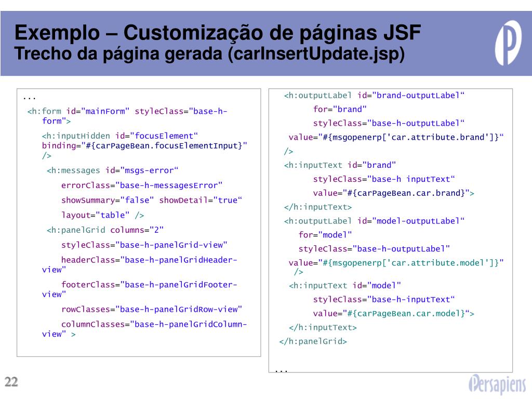This screenshot has width=532, height=399.
Task: Click the line 'for="model"'
Action: click(325, 235)
